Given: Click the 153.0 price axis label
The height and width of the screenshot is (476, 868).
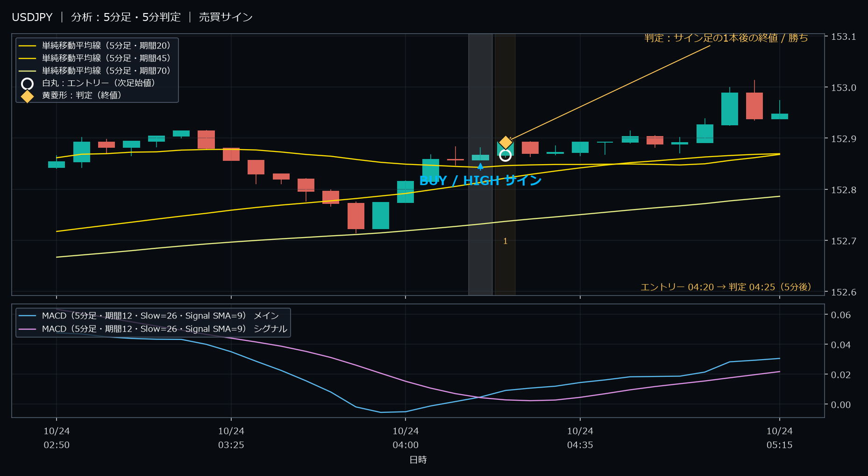Looking at the screenshot, I should pyautogui.click(x=843, y=87).
